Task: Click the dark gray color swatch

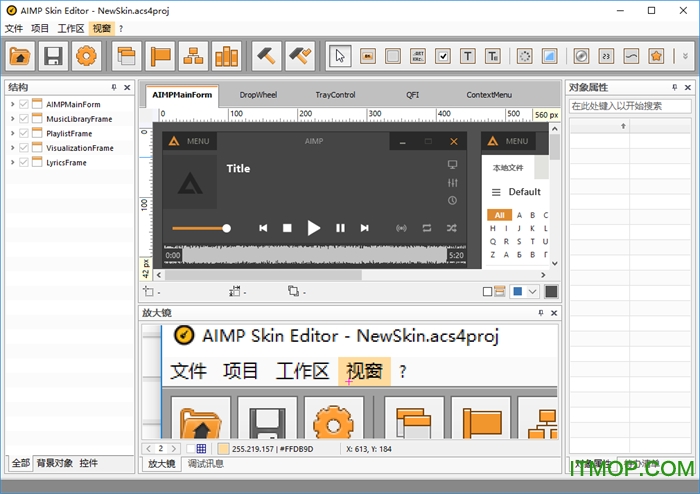Action: tap(551, 291)
